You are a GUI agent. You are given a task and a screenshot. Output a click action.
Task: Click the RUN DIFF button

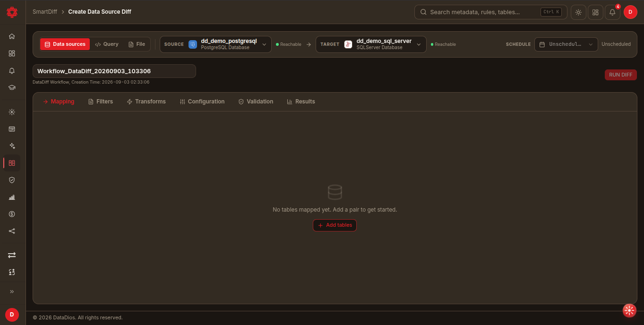click(x=621, y=75)
